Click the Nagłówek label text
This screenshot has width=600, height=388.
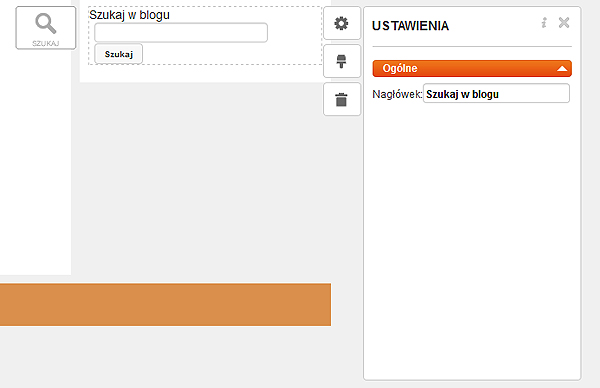point(397,94)
